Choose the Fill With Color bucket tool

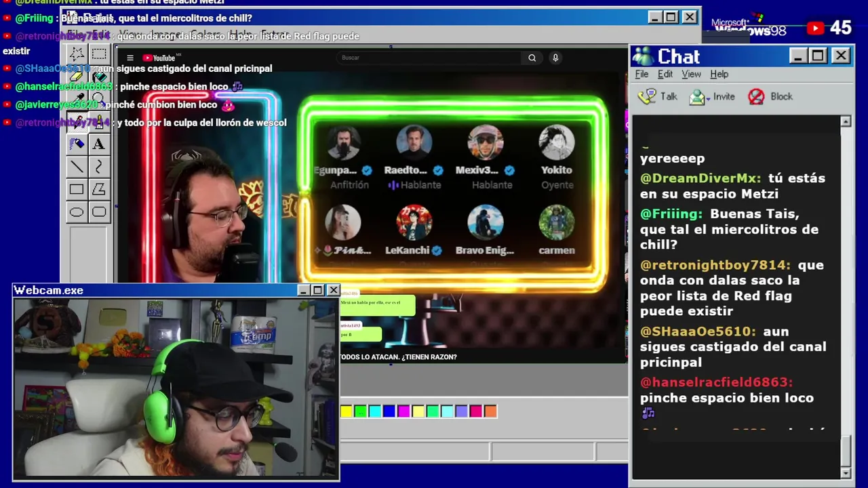pos(99,77)
